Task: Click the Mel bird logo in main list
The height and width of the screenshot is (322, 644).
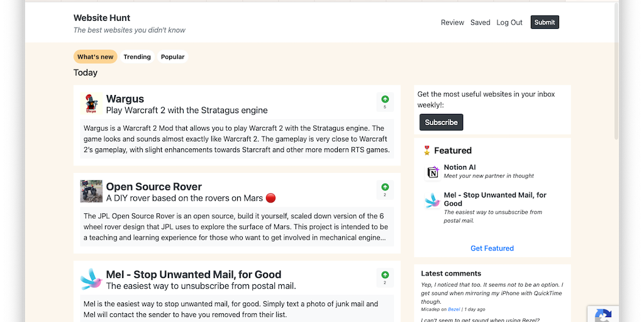Action: [x=91, y=279]
